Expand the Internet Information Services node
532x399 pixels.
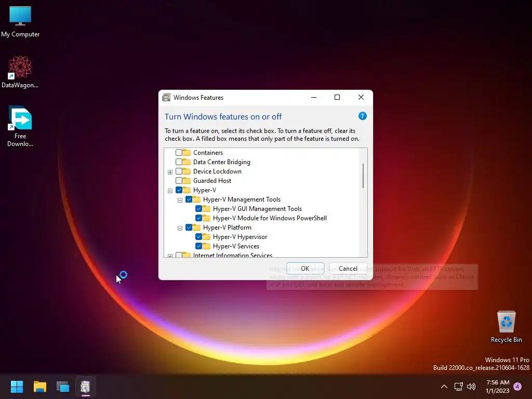point(170,256)
